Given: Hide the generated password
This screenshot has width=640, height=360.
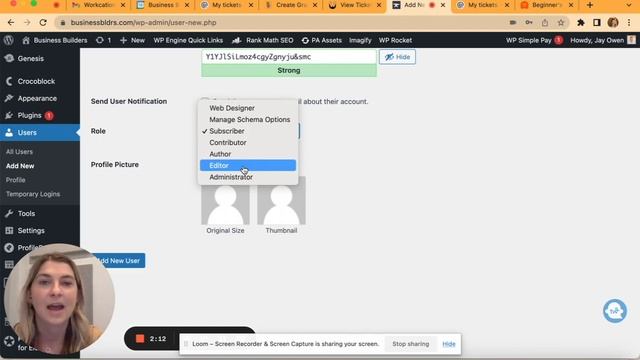Looking at the screenshot, I should tap(397, 57).
